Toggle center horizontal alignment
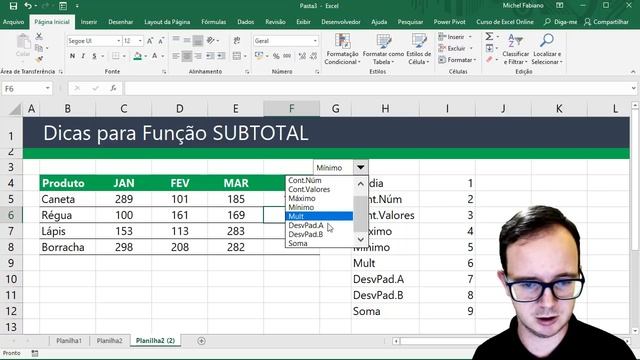640x360 pixels. (187, 56)
